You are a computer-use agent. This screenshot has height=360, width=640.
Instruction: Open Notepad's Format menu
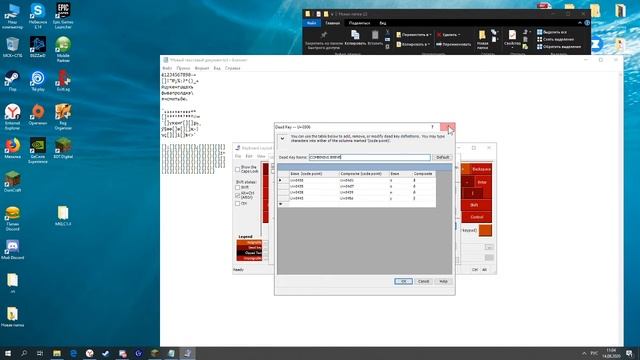pos(202,68)
